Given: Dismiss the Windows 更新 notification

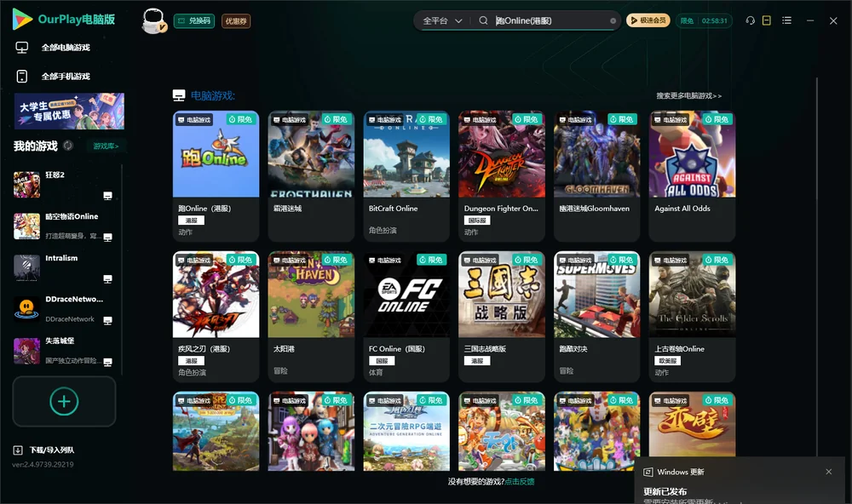Looking at the screenshot, I should pyautogui.click(x=829, y=472).
